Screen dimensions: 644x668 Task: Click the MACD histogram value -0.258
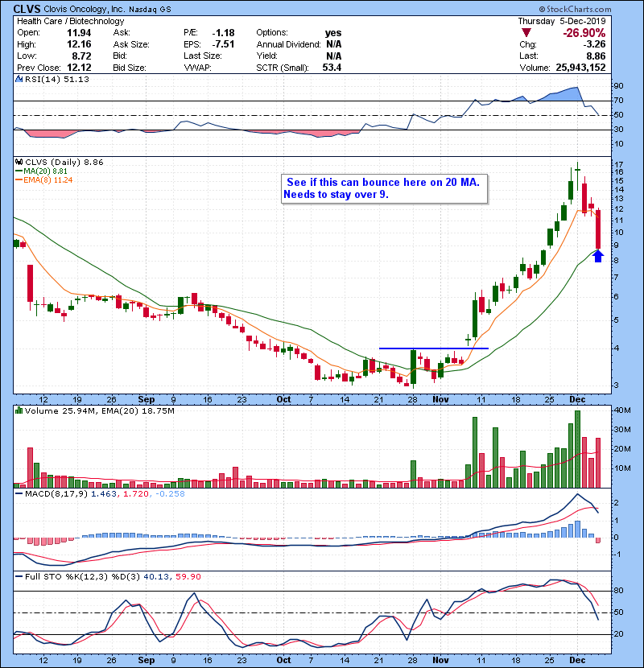pos(170,494)
